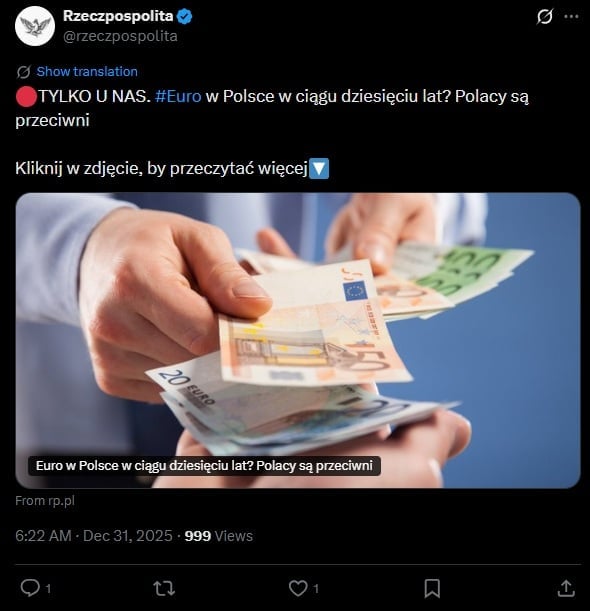
Task: Open the 6:22 AM Dec 31, 2025 timestamp
Action: point(94,536)
